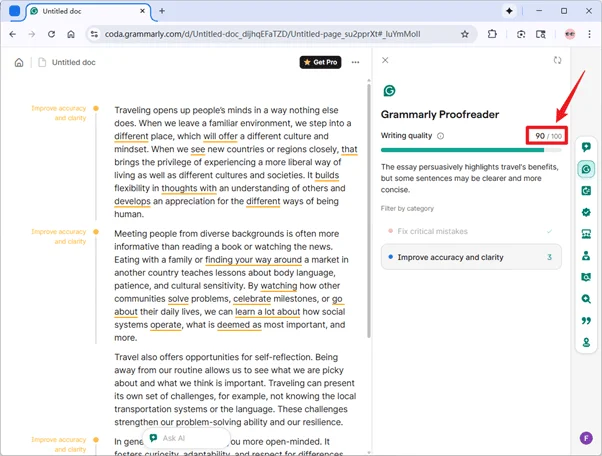Viewport: 602px width, 456px height.
Task: Click the document page icon beside Untitled doc
Action: point(42,62)
